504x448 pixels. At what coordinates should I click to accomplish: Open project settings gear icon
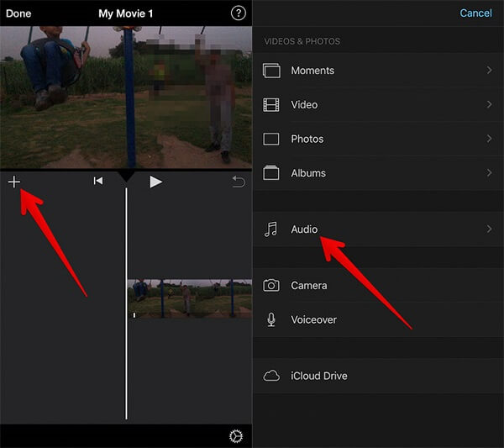pos(236,436)
